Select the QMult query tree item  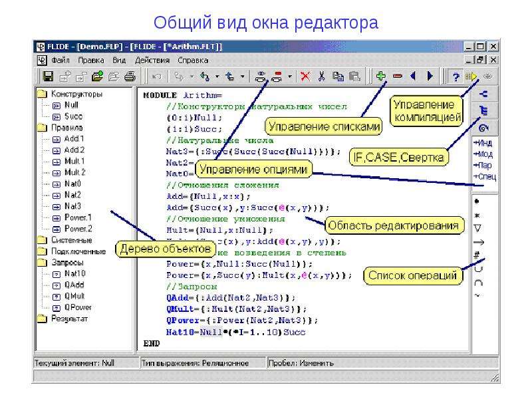pos(74,296)
